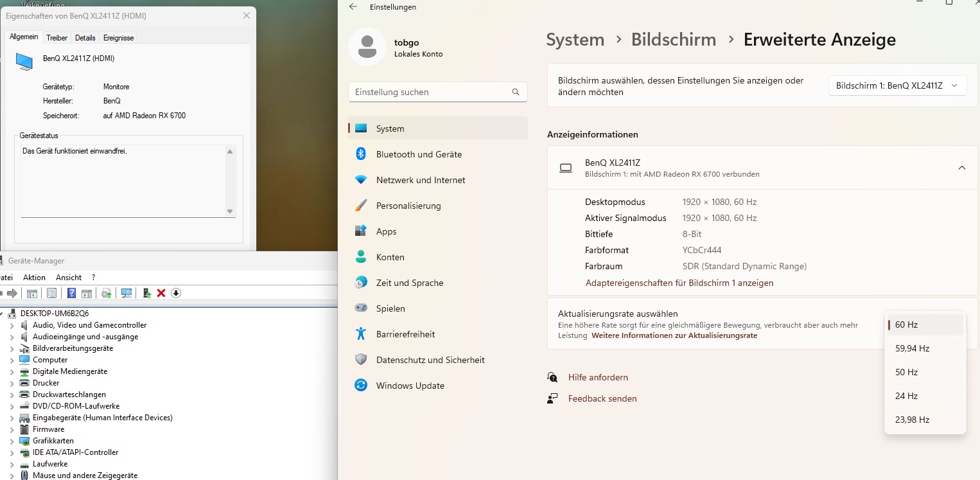The width and height of the screenshot is (980, 480).
Task: Click the action pane icon right of help
Action: point(87,293)
